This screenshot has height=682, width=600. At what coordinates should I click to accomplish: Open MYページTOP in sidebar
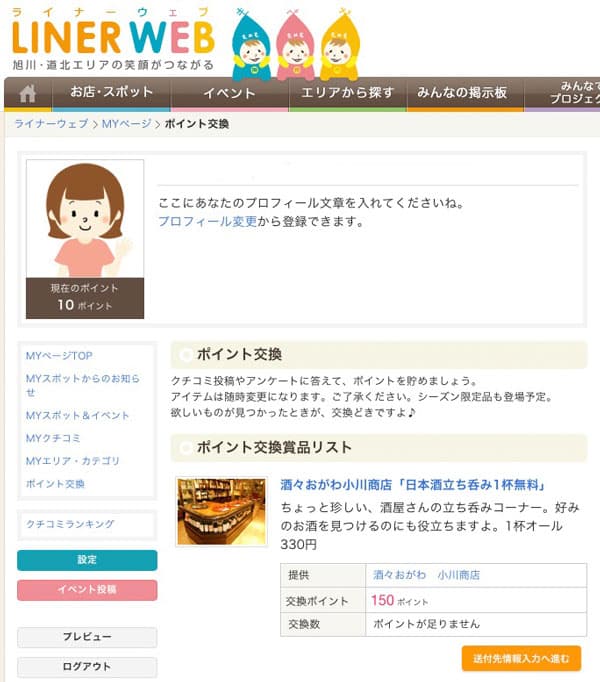pyautogui.click(x=59, y=356)
